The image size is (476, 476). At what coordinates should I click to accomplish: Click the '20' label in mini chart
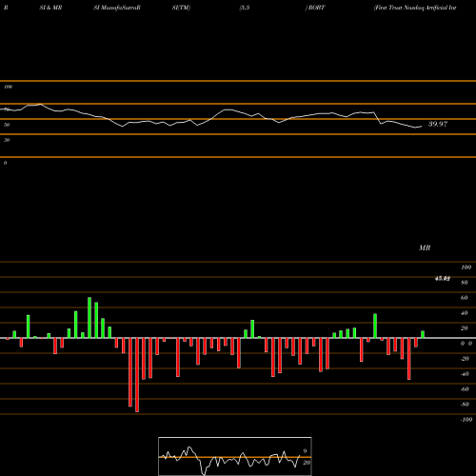(307, 463)
